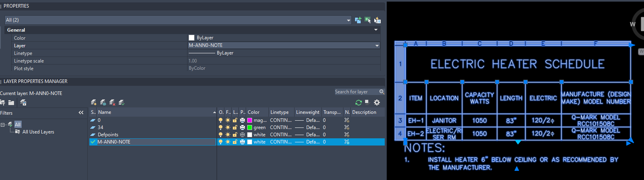Click the printer icon for layer 34
Viewport: 644px width, 180px height.
point(242,127)
